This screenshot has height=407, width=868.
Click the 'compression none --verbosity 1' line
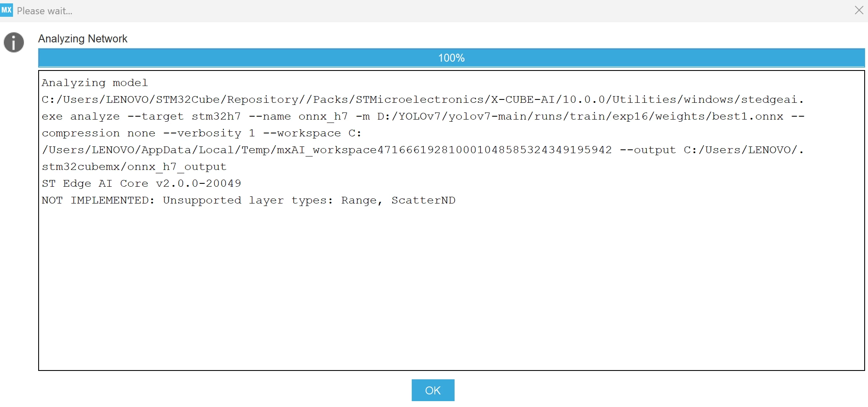coord(201,133)
